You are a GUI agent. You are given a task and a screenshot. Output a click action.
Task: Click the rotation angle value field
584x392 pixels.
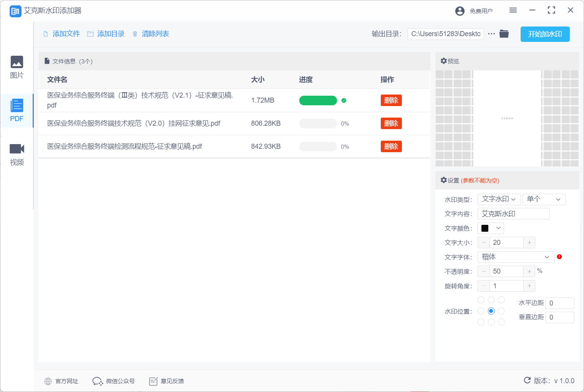point(506,286)
